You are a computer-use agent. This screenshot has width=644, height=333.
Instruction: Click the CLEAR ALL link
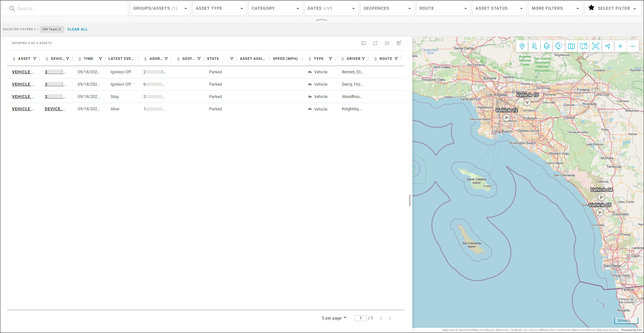click(77, 29)
